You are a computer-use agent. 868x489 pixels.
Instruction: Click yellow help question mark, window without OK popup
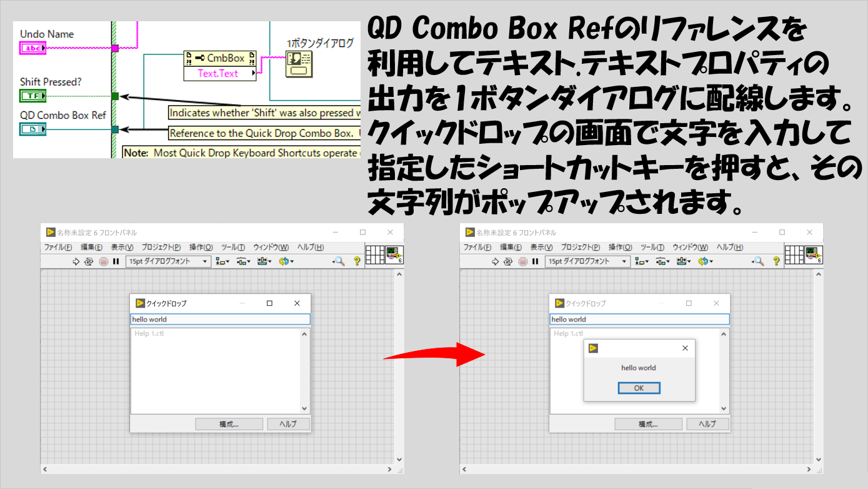(x=357, y=261)
